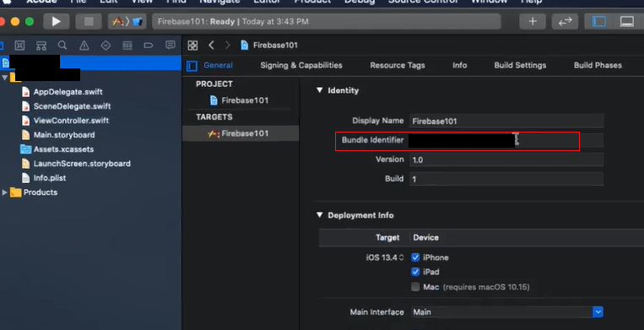Viewport: 644px width, 330px height.
Task: Open the Info tab
Action: (460, 65)
